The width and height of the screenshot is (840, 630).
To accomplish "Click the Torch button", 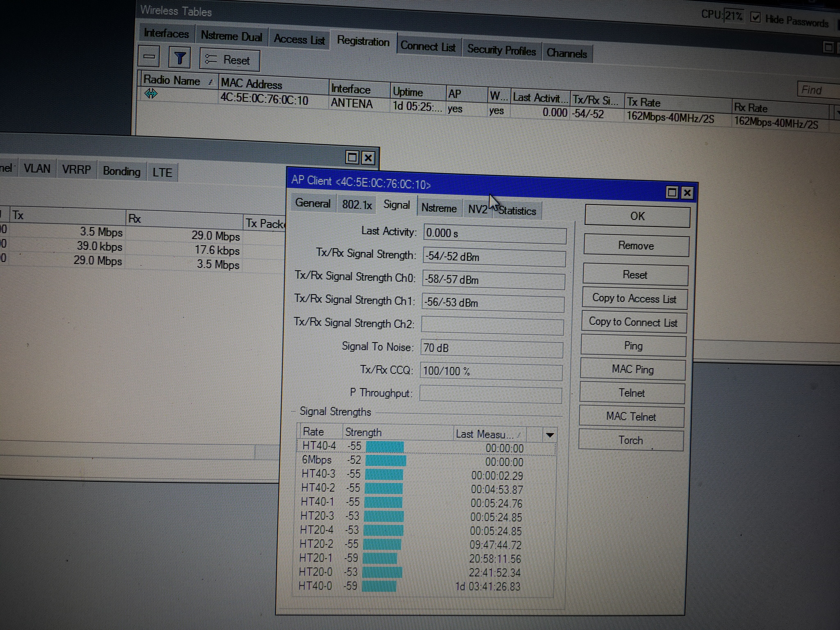I will 630,440.
